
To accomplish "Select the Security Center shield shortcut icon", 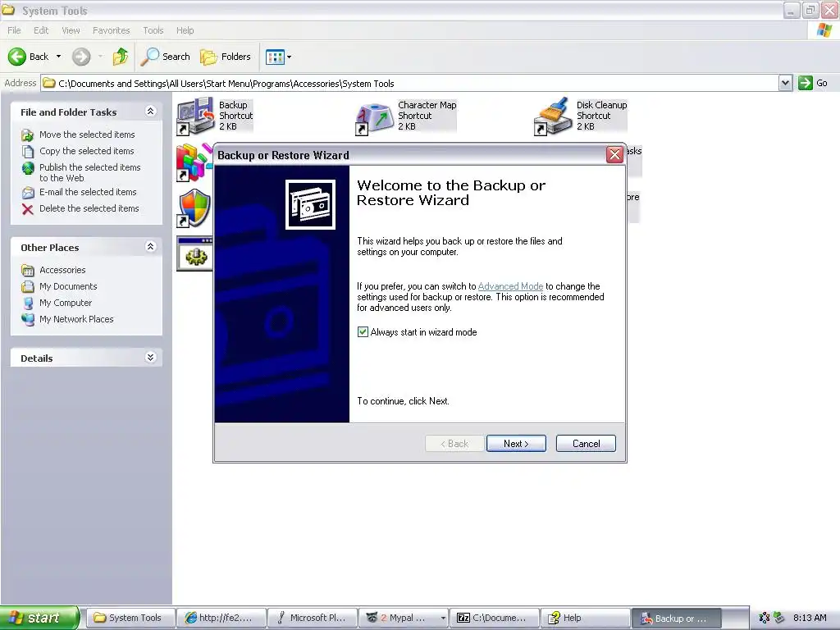I will click(x=194, y=208).
